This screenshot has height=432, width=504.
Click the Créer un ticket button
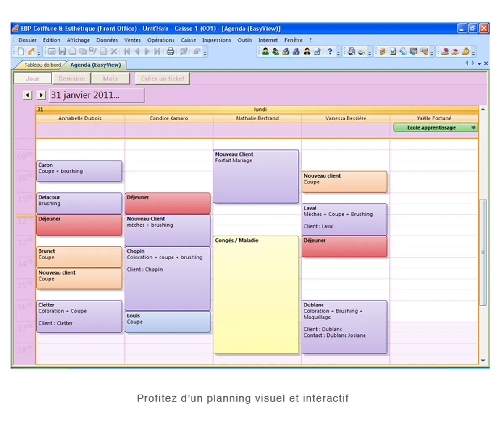click(x=163, y=79)
